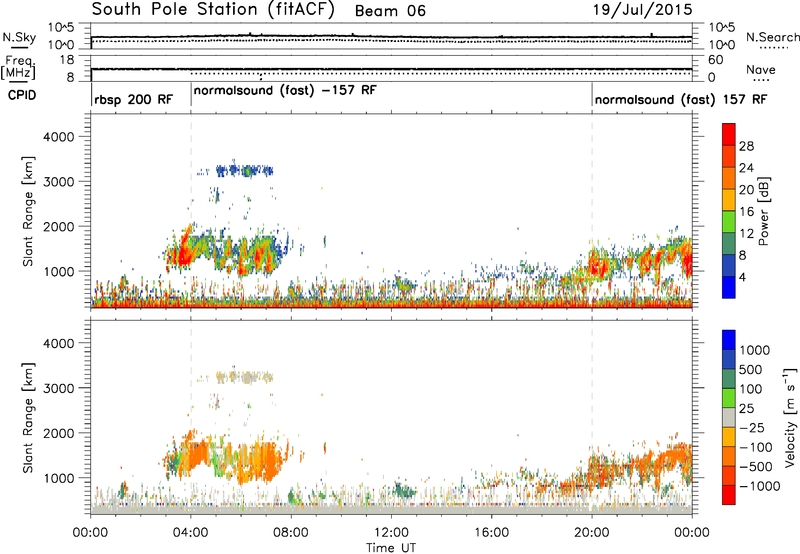The height and width of the screenshot is (554, 800).
Task: Click the '60' right label of the frequency panel
Action: pos(715,60)
